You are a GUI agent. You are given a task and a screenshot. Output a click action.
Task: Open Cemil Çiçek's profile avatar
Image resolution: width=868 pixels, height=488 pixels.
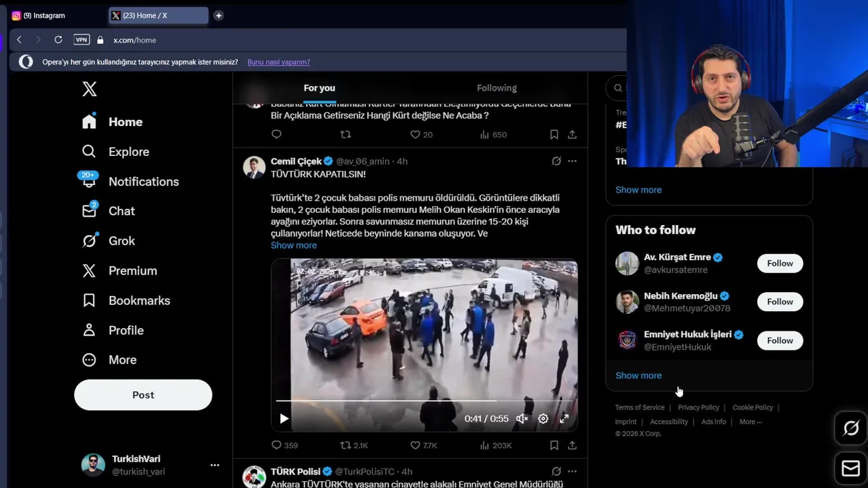[254, 167]
